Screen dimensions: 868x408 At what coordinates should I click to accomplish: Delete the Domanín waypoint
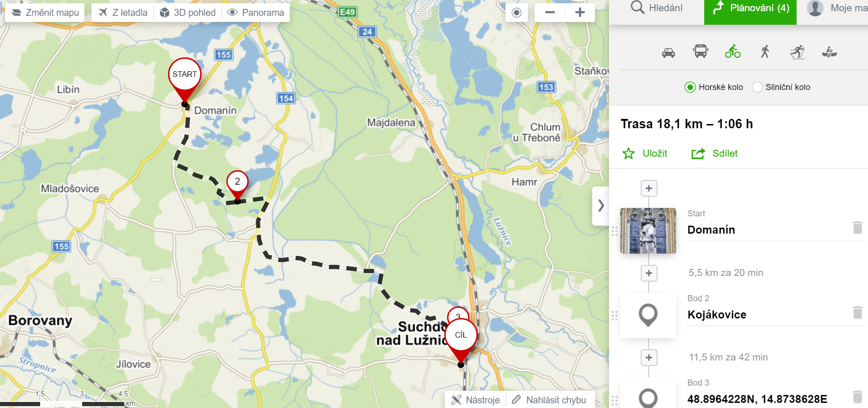pos(858,228)
